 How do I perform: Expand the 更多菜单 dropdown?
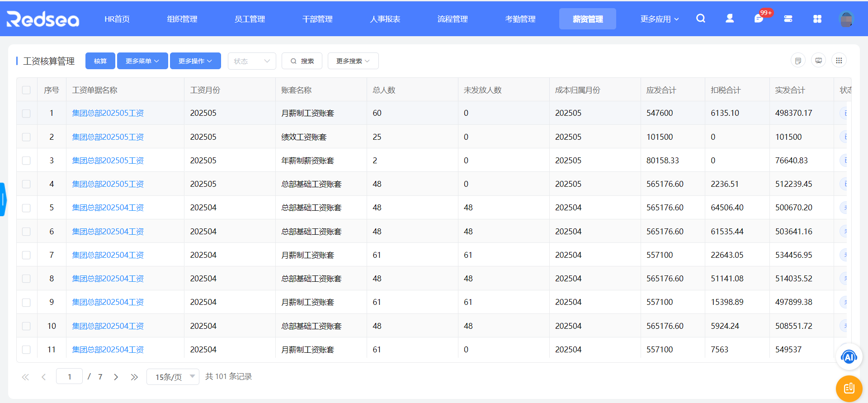[x=142, y=61]
